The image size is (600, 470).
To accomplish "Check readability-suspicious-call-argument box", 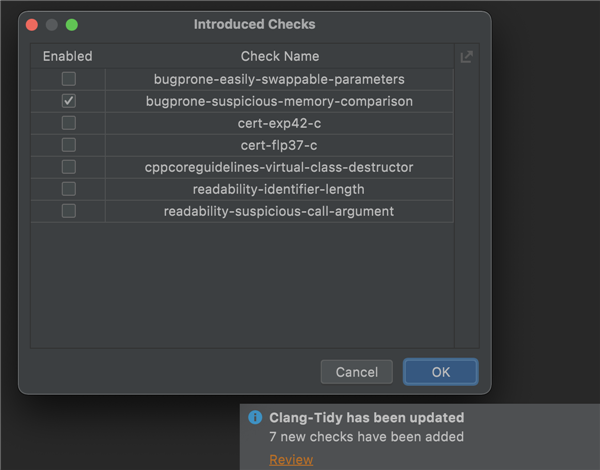I will [68, 211].
